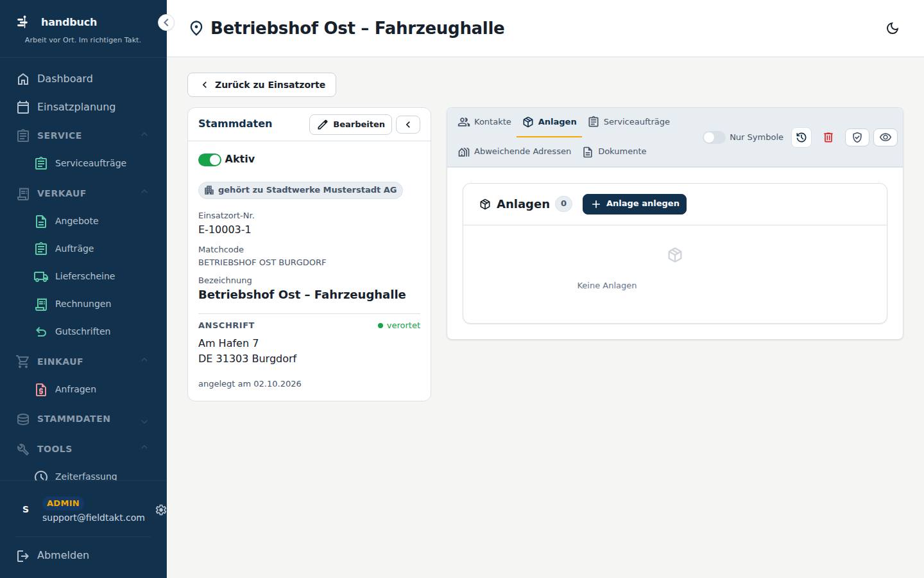Click the Einsatzort number E-10003-1
Image resolution: width=924 pixels, height=578 pixels.
coord(225,230)
